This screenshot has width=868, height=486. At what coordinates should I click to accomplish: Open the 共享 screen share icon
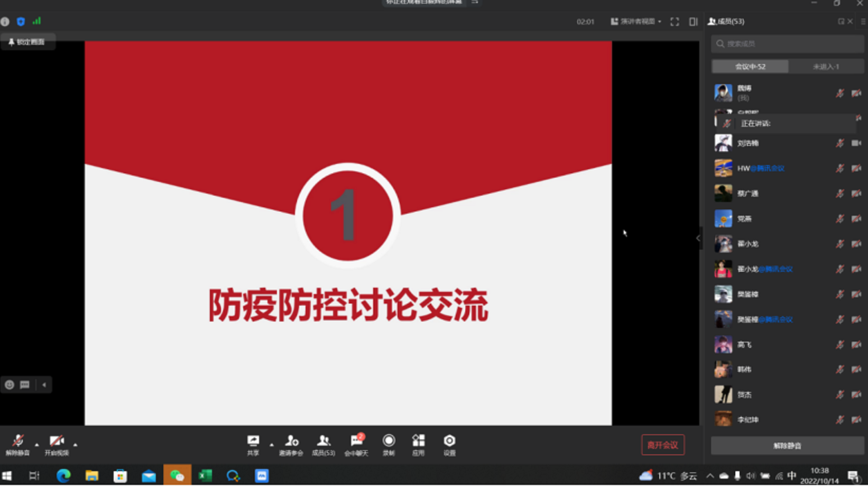[253, 444]
